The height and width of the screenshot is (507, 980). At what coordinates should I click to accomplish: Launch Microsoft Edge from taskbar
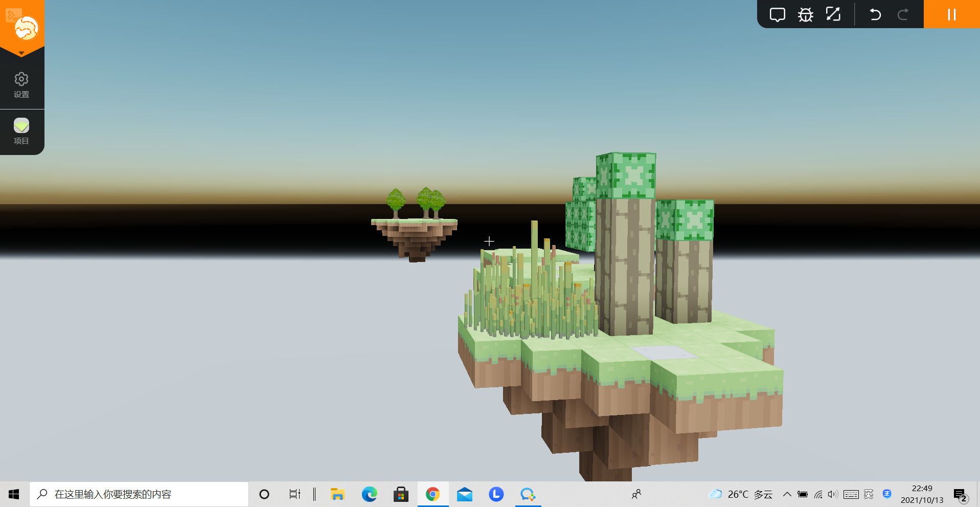coord(369,494)
